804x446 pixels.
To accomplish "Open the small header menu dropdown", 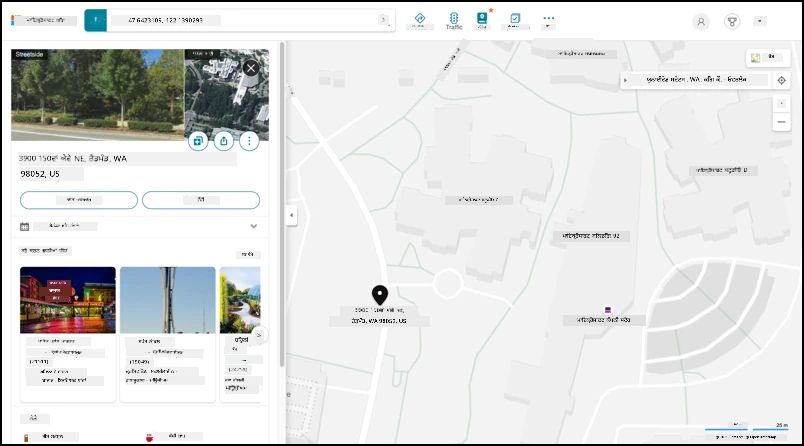I will [x=759, y=21].
